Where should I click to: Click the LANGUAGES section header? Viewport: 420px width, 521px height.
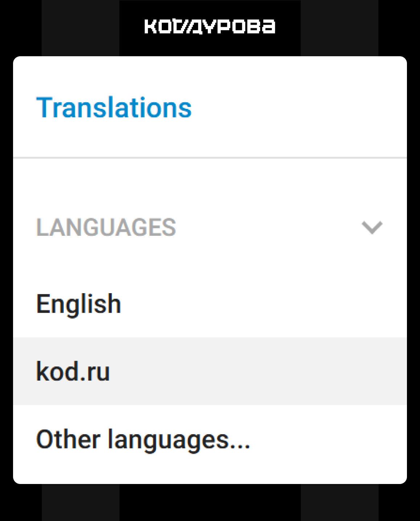[x=106, y=227]
